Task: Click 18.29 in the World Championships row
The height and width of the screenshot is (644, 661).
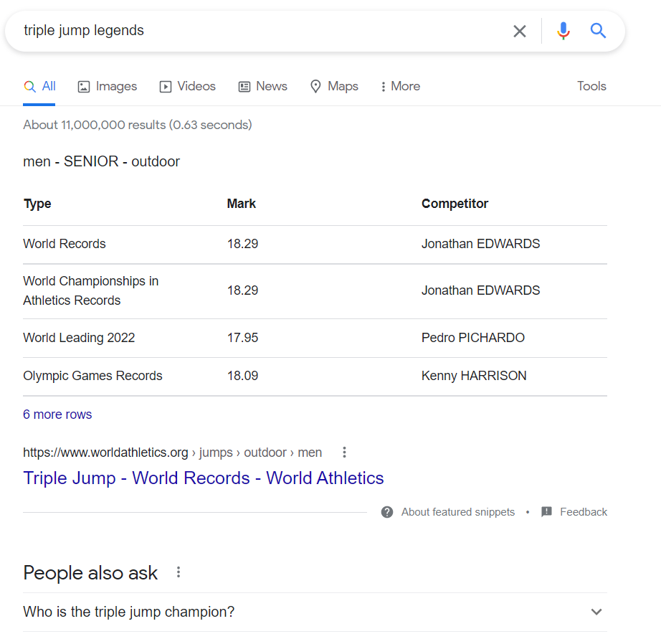Action: 243,290
